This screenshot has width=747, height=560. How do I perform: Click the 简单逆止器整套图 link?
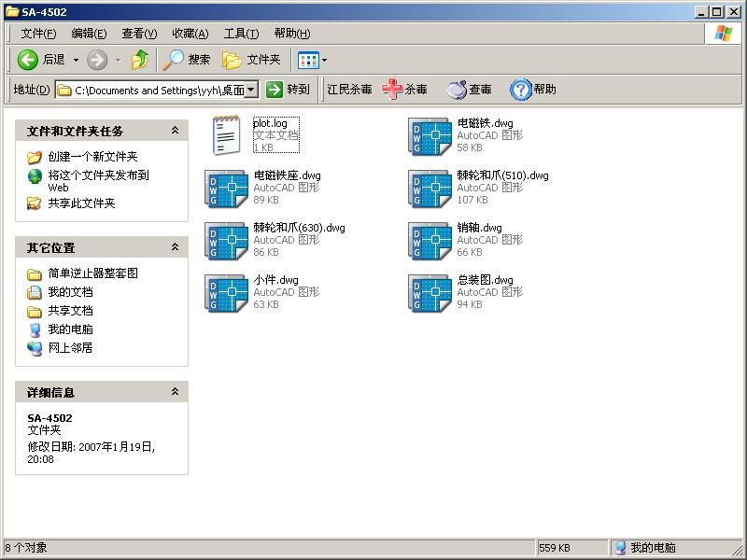click(x=92, y=273)
